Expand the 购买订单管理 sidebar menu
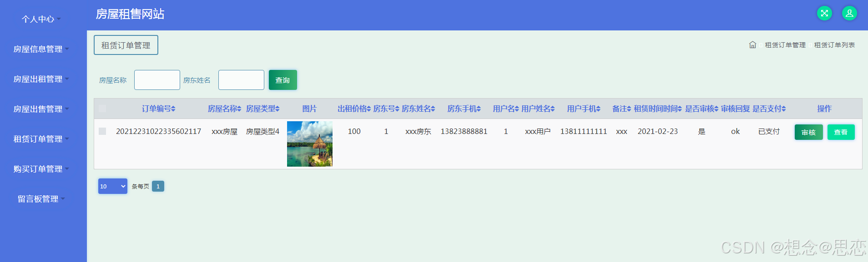Screen dimensions: 868x262 coord(41,169)
